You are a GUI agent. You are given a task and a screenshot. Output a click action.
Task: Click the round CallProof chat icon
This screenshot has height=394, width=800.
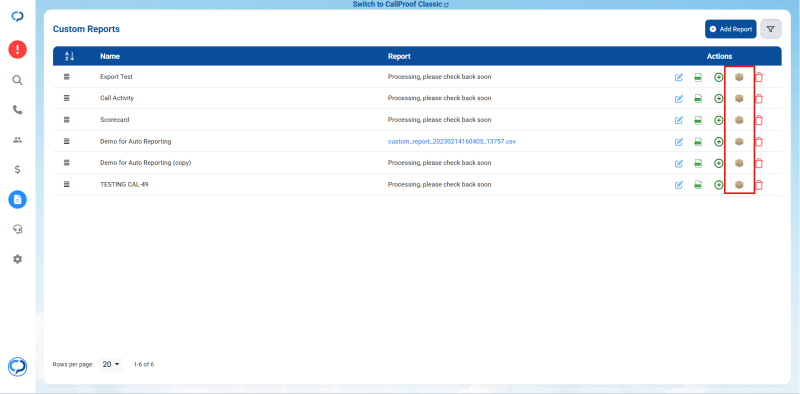coord(17,367)
